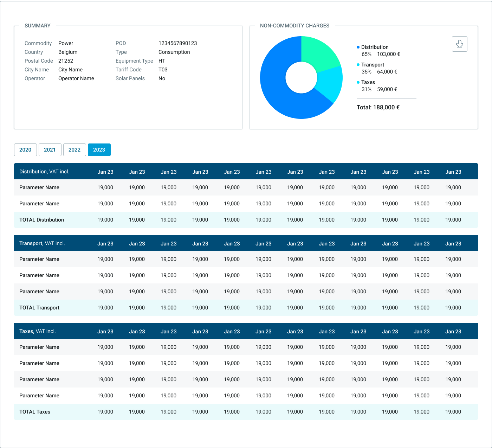Click the TOTAL Taxes row label

[35, 412]
